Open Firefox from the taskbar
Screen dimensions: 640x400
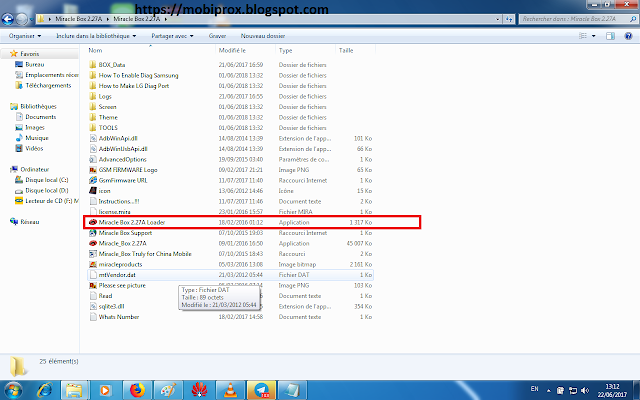point(138,391)
